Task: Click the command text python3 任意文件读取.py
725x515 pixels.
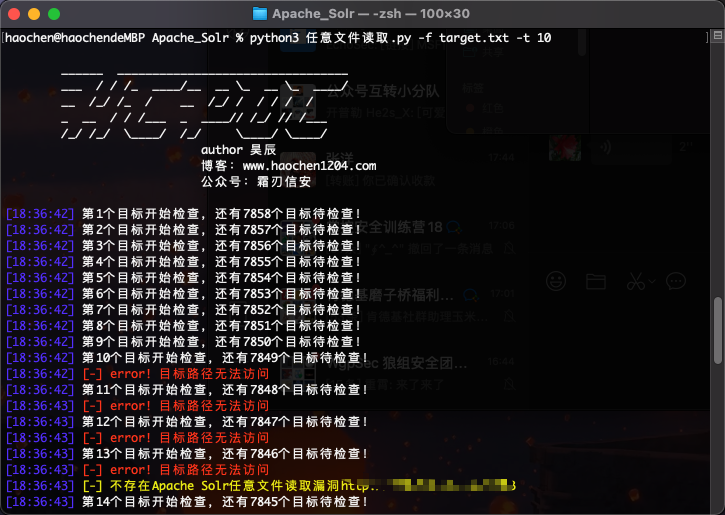Action: [330, 38]
